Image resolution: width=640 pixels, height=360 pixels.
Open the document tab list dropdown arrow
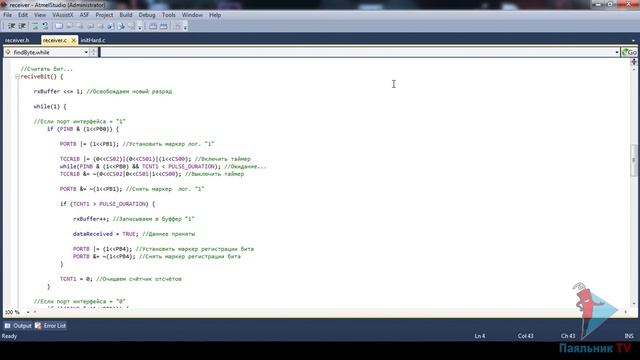coord(633,40)
